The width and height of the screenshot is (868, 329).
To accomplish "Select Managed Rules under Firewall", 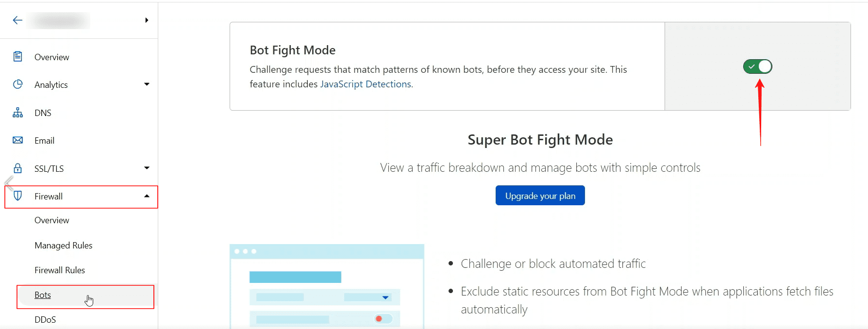I will tap(64, 245).
